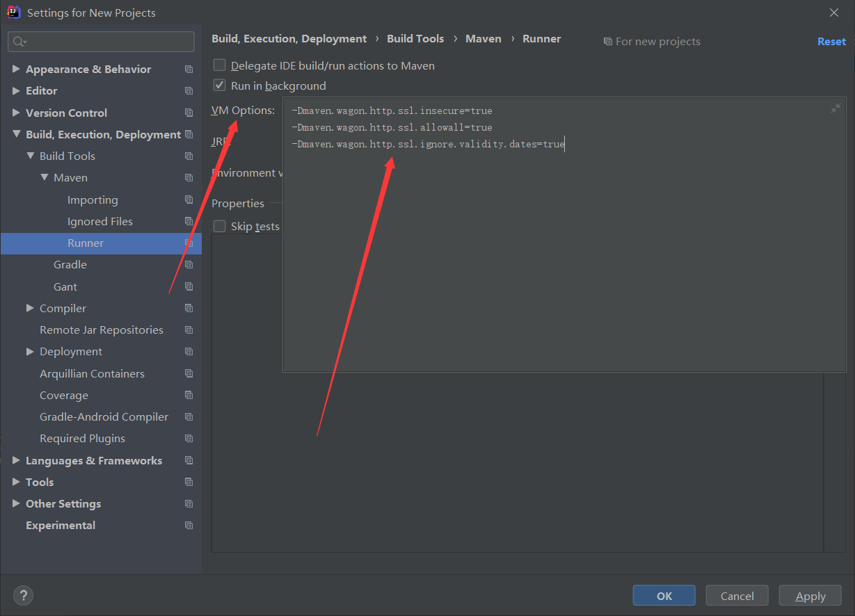Collapse the Maven node
855x616 pixels.
pyautogui.click(x=44, y=177)
